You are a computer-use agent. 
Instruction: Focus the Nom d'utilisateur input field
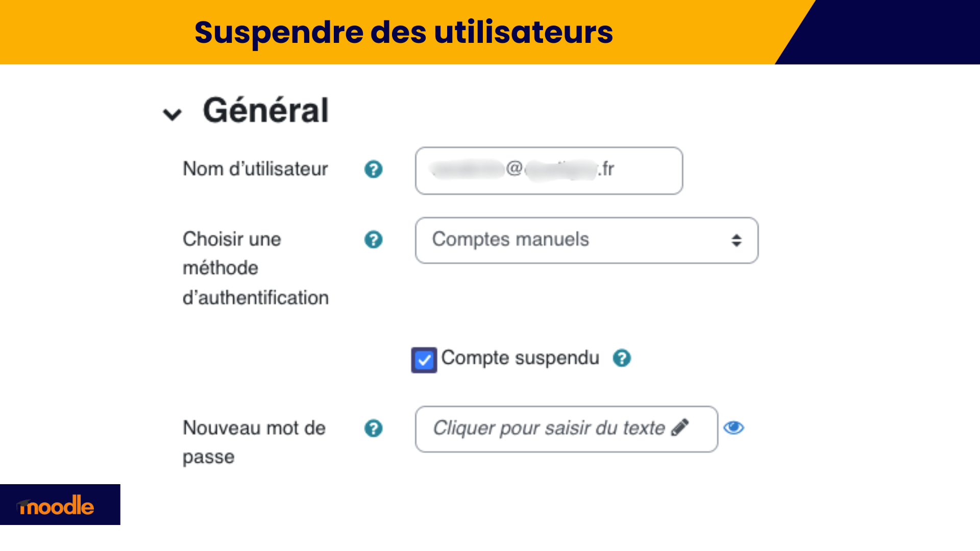(x=549, y=170)
